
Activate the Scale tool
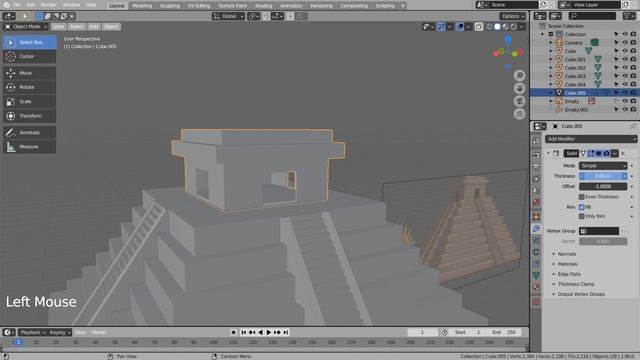[29, 101]
